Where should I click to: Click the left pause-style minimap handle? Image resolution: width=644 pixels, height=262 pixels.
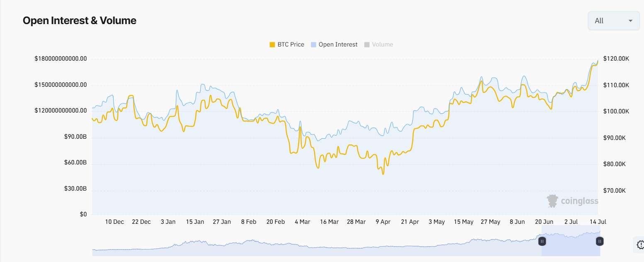click(542, 241)
